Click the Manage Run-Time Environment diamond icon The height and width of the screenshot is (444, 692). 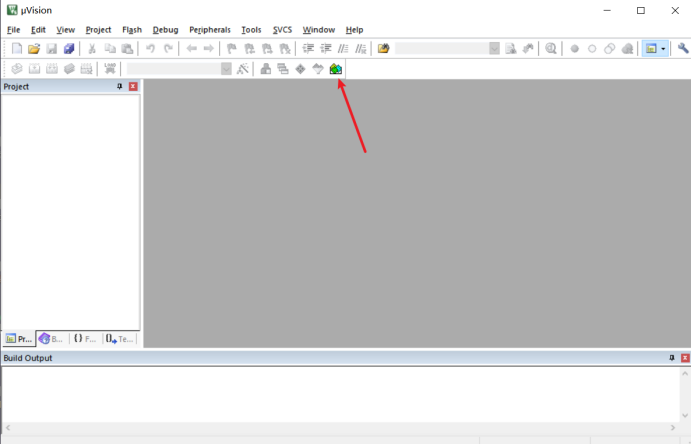pyautogui.click(x=301, y=69)
